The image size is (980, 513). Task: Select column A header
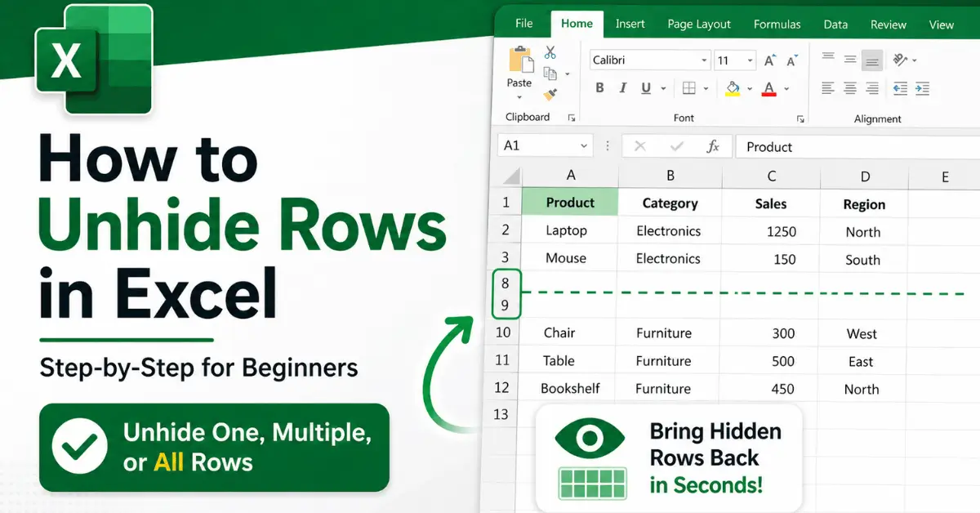570,175
